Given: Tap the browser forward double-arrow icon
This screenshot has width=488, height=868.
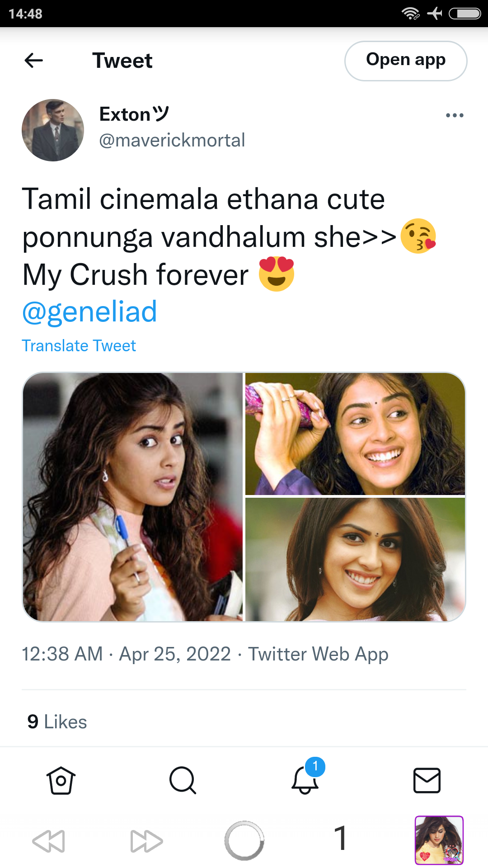Looking at the screenshot, I should point(146,841).
